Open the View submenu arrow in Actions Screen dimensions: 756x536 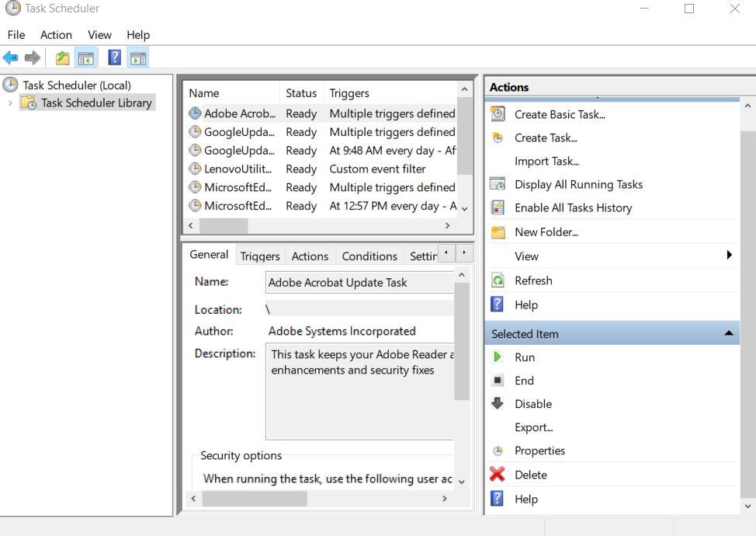729,255
